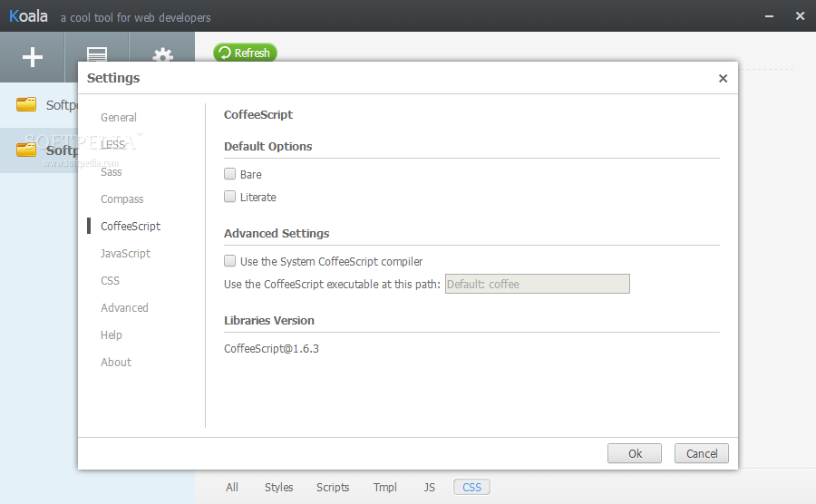
Task: Toggle Use the System CoffeeScript compiler
Action: (x=229, y=261)
